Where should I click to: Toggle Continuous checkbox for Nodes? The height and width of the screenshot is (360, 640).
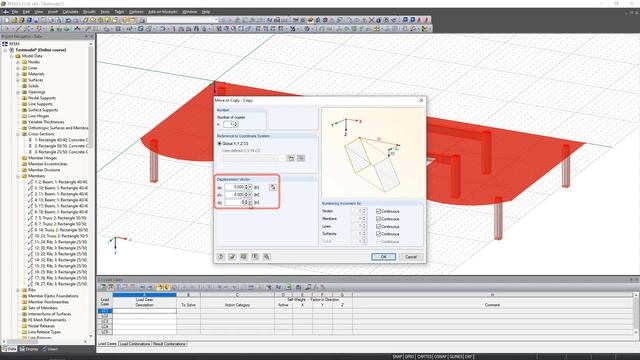[378, 211]
